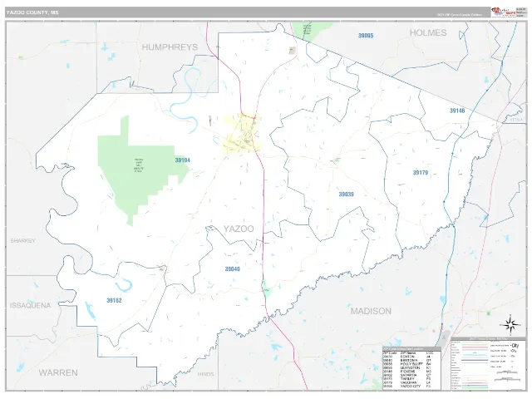
Task: Click the Market Maps logo in the header
Action: pos(504,12)
